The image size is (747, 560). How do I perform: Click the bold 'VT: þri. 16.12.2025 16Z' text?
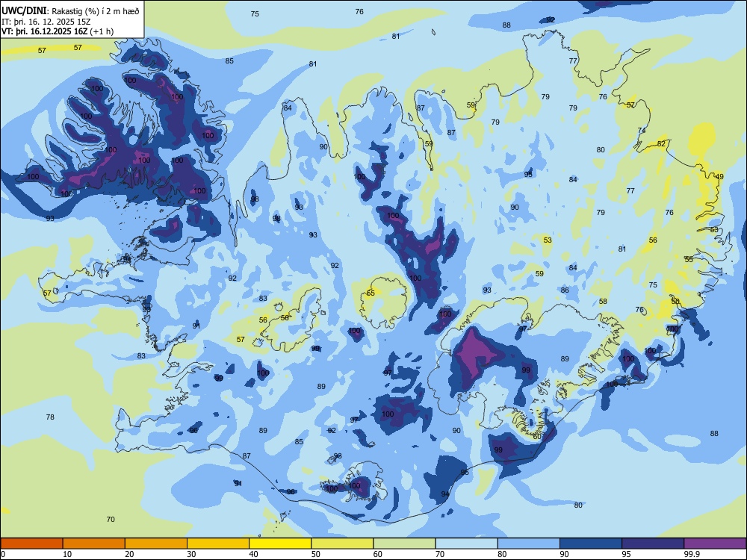click(x=44, y=31)
